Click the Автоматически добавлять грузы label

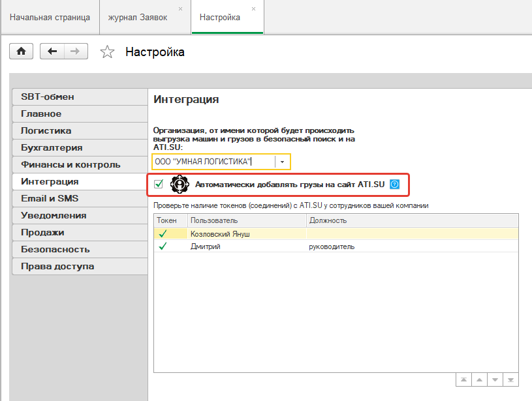click(290, 185)
